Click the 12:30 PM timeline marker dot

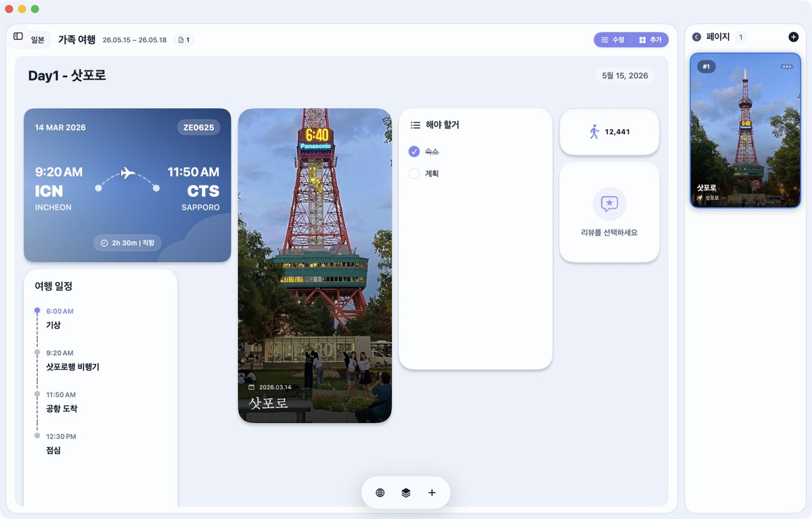pyautogui.click(x=37, y=436)
